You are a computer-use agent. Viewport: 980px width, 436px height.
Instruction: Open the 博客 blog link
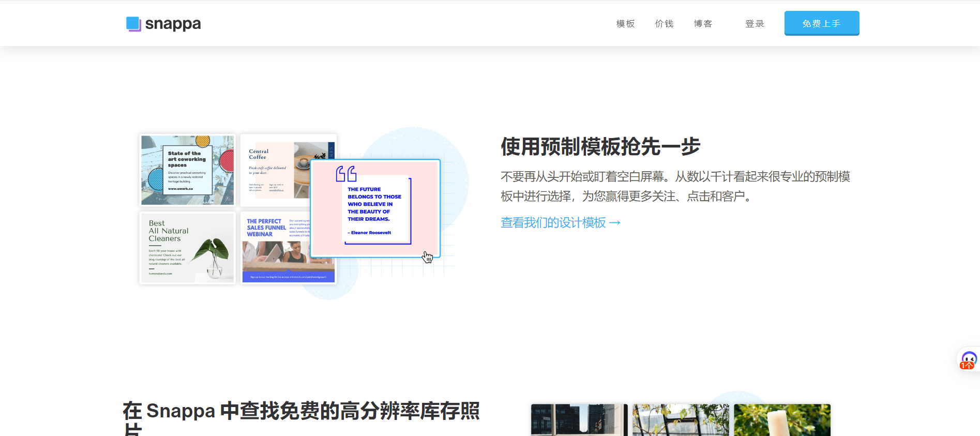(x=703, y=24)
